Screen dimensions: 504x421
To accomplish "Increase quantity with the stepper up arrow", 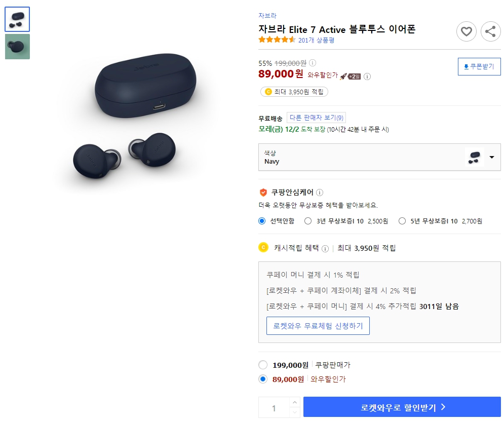I will click(x=294, y=403).
